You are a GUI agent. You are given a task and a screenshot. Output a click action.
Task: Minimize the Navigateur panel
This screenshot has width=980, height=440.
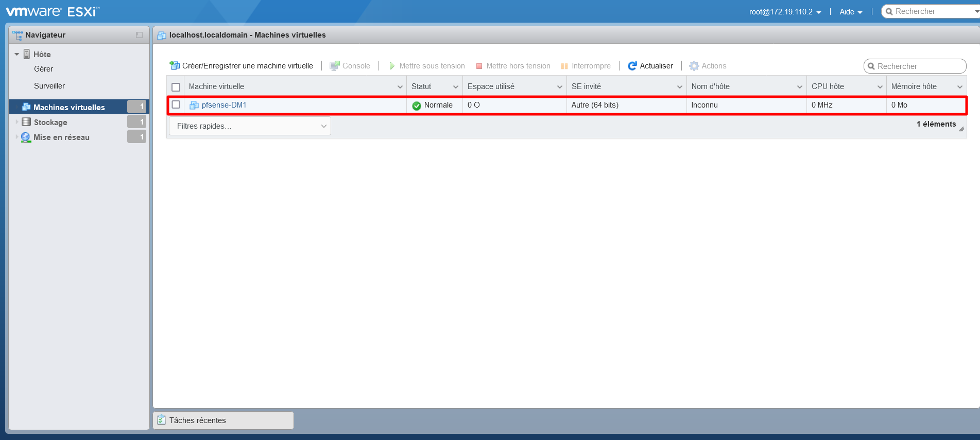coord(139,35)
